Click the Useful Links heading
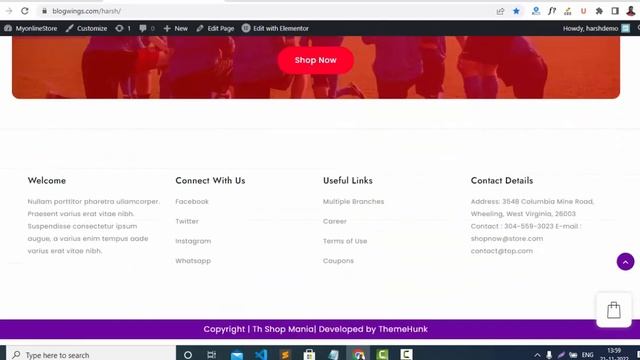 tap(348, 180)
